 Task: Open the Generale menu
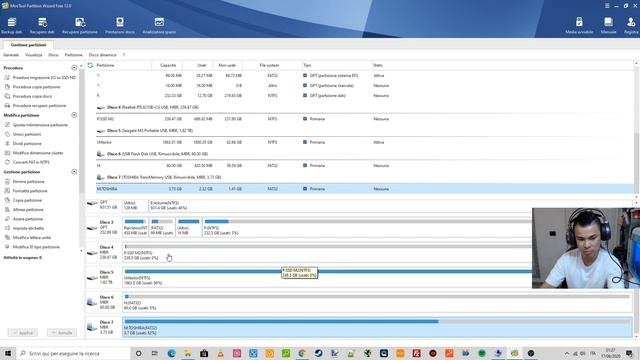click(x=11, y=55)
